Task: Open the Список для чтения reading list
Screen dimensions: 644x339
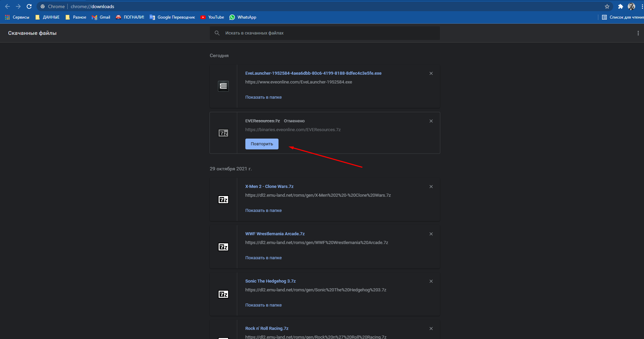Action: pos(623,17)
